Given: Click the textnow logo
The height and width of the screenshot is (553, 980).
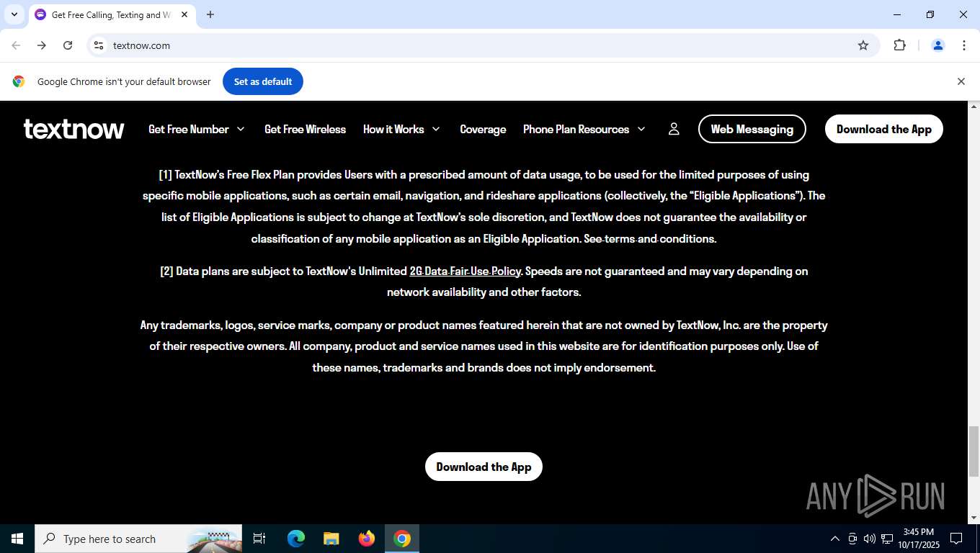Looking at the screenshot, I should (x=73, y=129).
